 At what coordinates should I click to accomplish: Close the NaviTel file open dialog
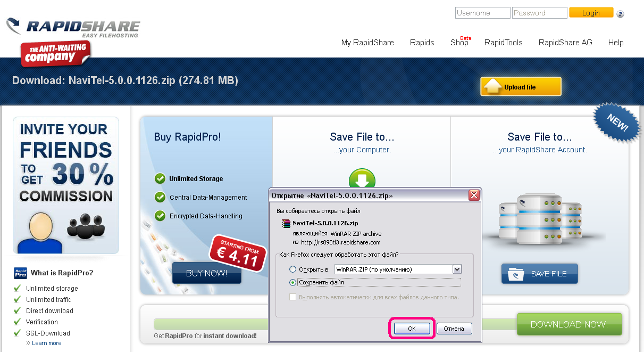[x=474, y=195]
